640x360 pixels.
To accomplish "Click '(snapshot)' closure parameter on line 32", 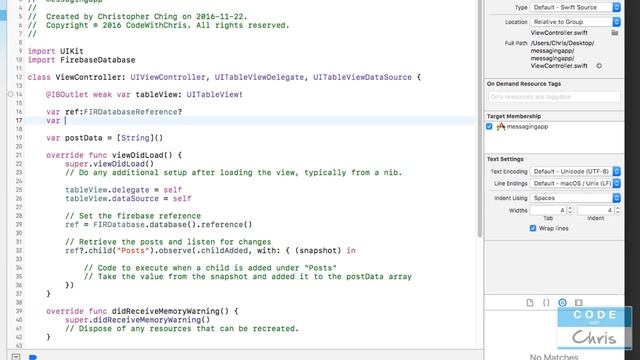I will tap(318, 251).
